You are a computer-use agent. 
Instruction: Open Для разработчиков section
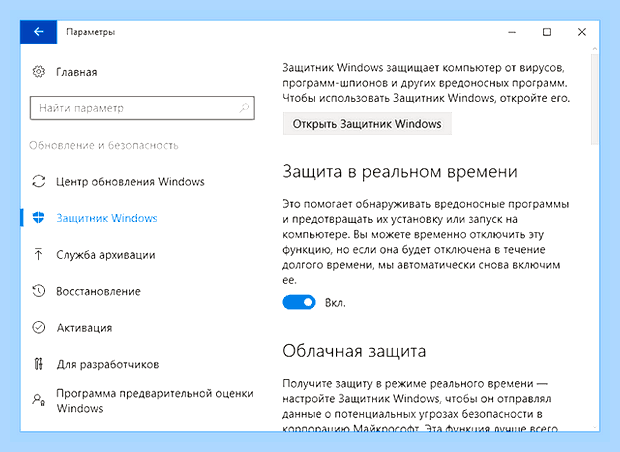pos(108,364)
